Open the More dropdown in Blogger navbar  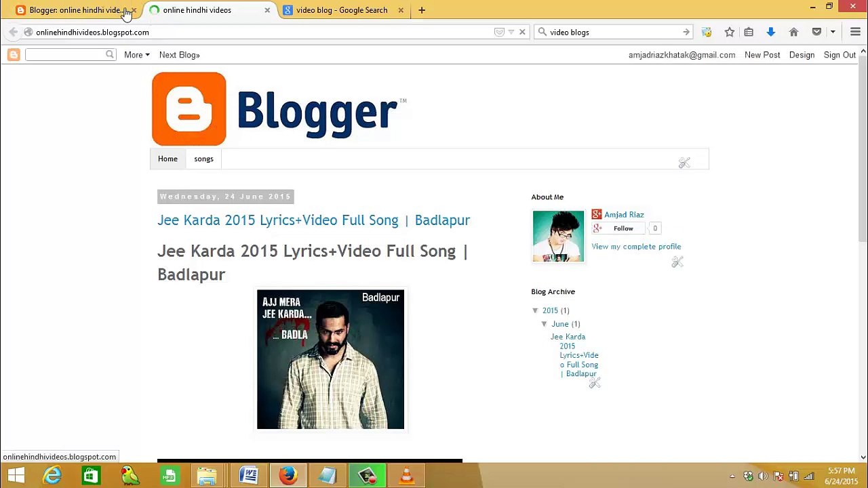click(136, 55)
